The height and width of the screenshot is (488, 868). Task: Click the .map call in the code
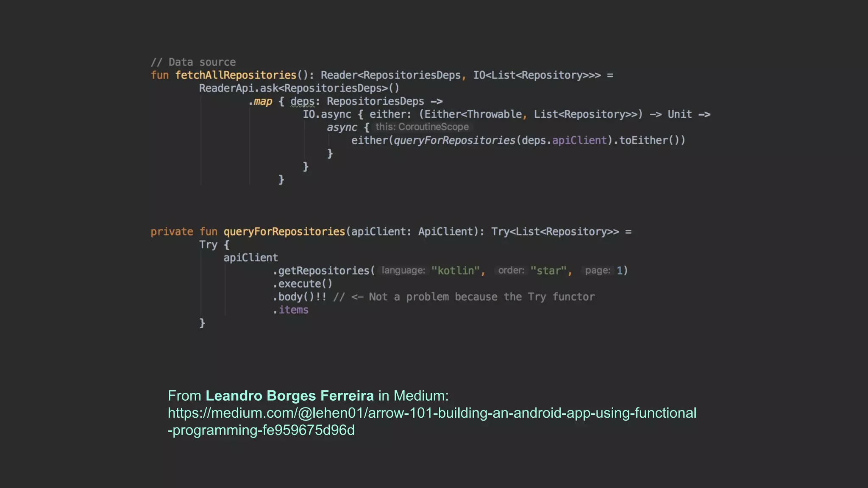[260, 102]
